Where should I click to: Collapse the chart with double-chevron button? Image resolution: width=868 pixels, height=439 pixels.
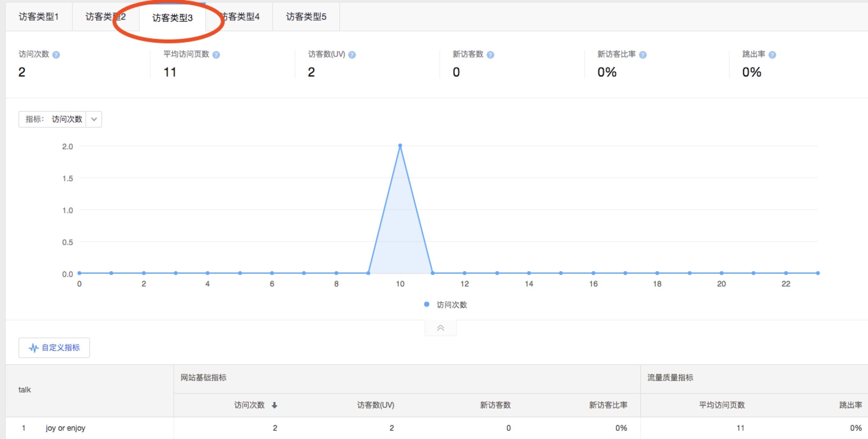pyautogui.click(x=440, y=328)
